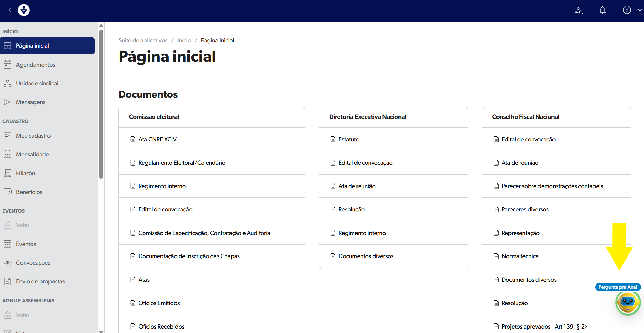644x333 pixels.
Task: Open Unidade sindical in the sidebar
Action: point(37,83)
